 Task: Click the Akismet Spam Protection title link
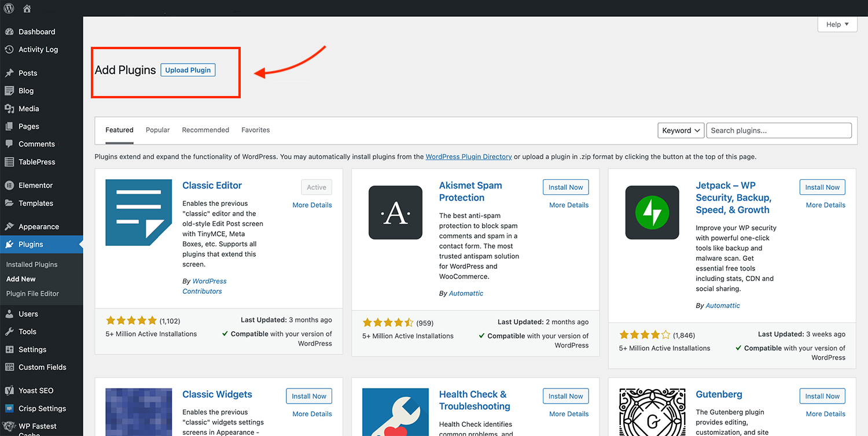tap(470, 191)
